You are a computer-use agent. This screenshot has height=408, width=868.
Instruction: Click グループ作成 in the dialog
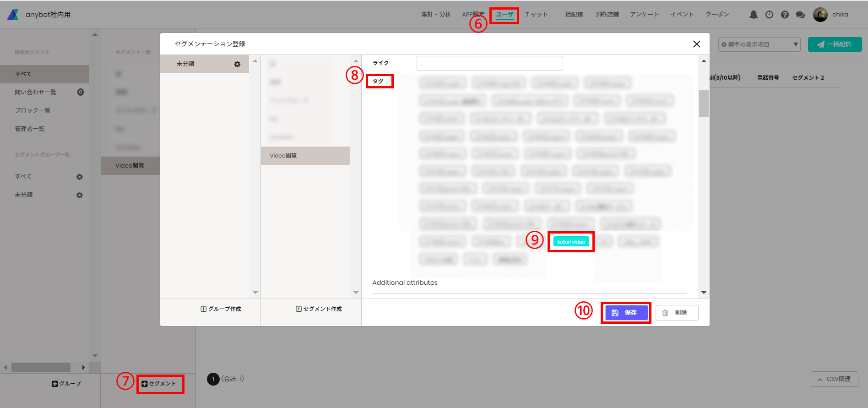point(221,309)
